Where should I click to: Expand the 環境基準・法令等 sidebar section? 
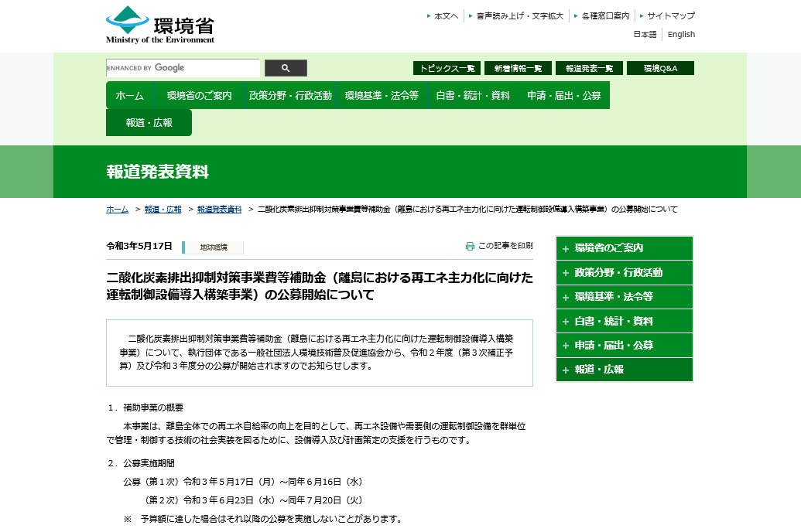pos(624,297)
